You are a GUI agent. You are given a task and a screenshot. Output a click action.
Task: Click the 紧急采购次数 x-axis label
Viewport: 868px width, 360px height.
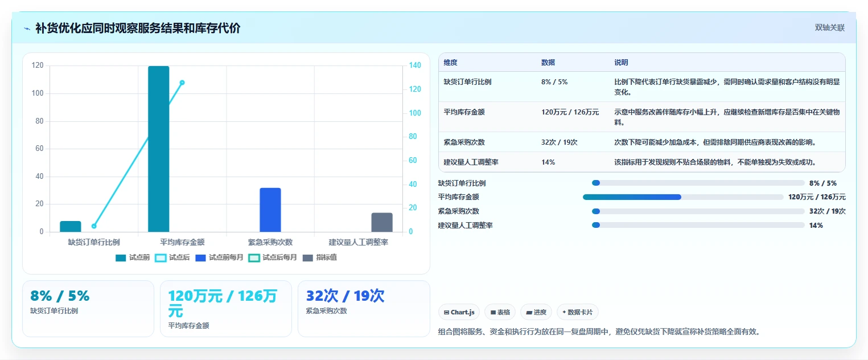270,242
